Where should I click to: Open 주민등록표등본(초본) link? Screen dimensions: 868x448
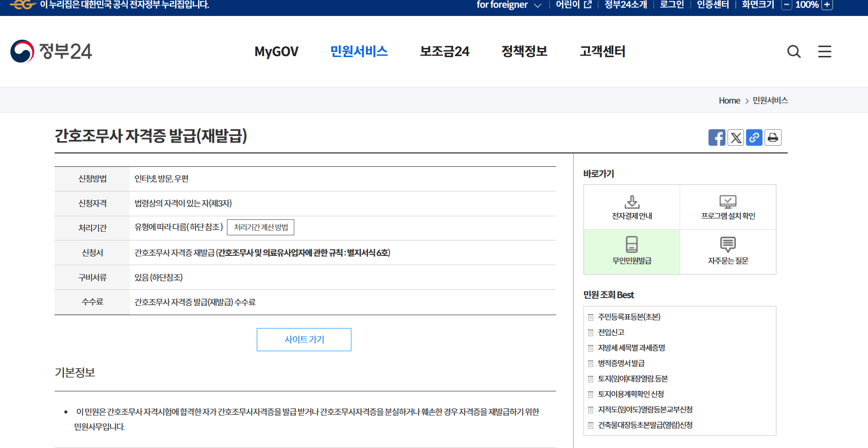point(629,317)
